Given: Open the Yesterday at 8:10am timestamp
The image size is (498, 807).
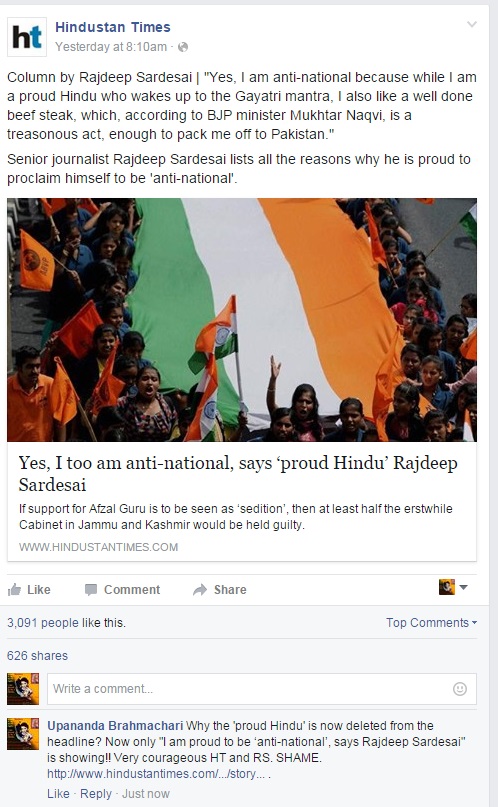Looking at the screenshot, I should pos(111,47).
